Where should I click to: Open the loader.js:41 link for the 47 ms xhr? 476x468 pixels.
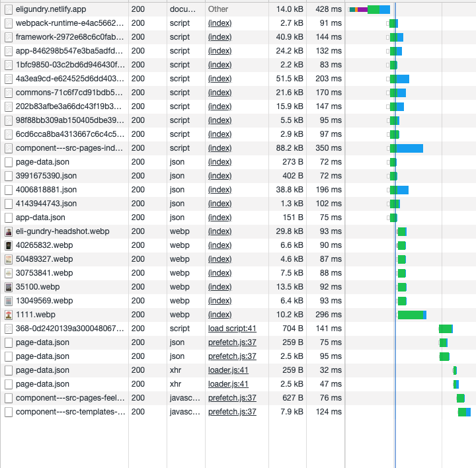click(228, 384)
